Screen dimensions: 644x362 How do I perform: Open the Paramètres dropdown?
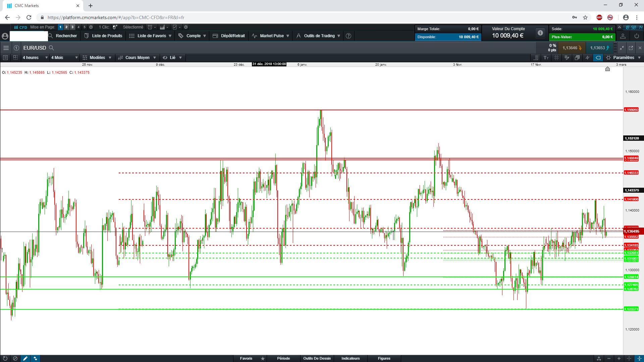tap(624, 58)
